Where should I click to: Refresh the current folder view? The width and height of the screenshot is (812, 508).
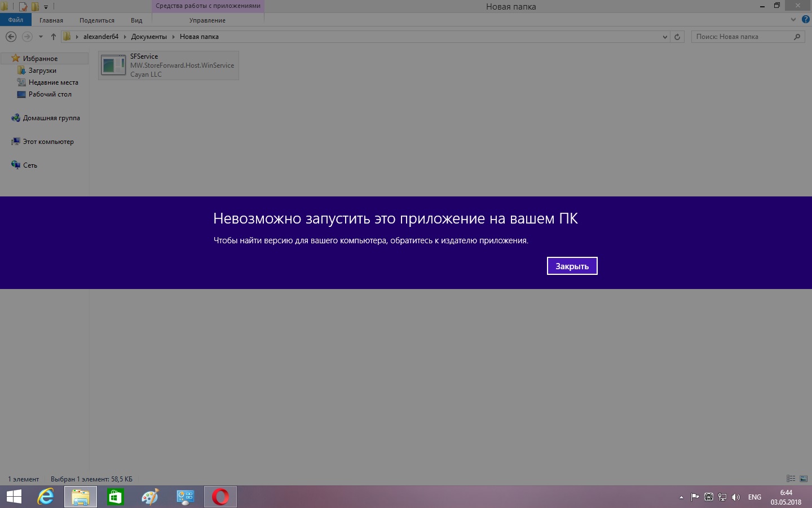pos(677,37)
